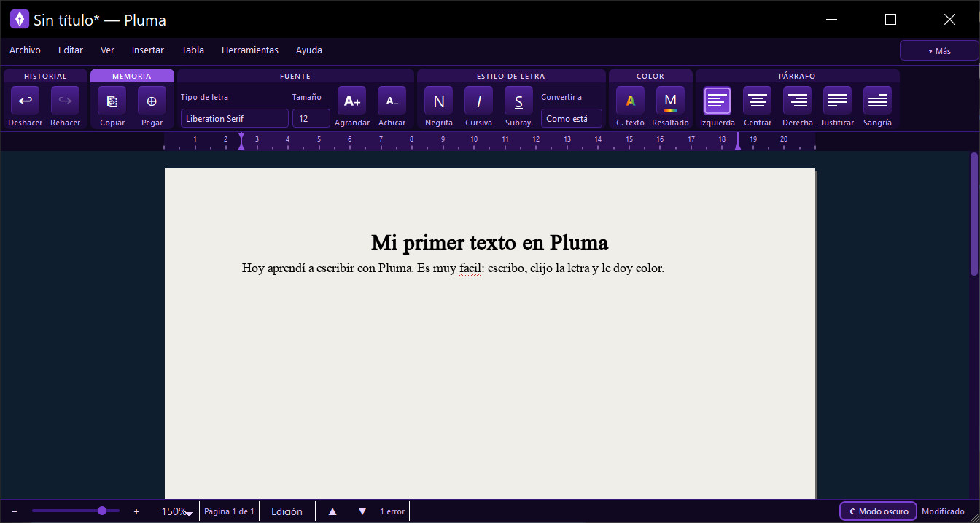Viewport: 980px width, 523px height.
Task: Click the misspelled word facil
Action: 470,268
